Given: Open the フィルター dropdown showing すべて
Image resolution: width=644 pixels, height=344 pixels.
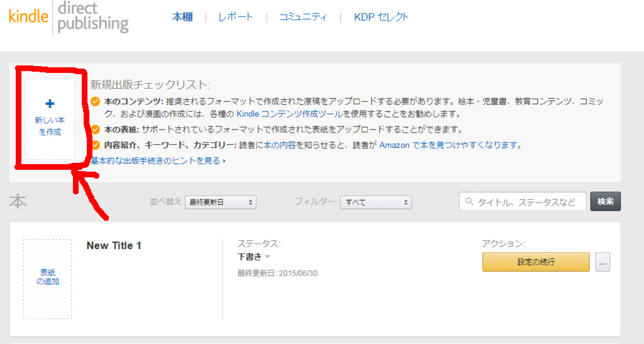Looking at the screenshot, I should (376, 203).
